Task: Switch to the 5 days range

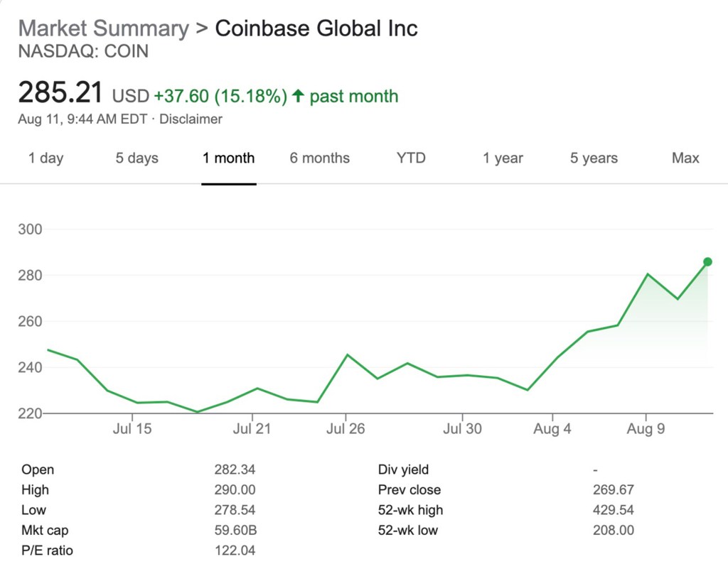Action: pyautogui.click(x=137, y=158)
